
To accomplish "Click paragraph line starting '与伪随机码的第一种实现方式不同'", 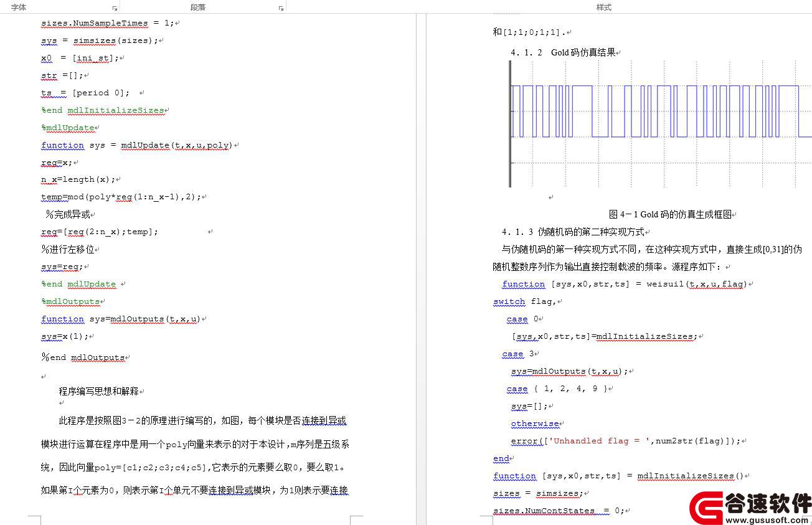I will 652,249.
